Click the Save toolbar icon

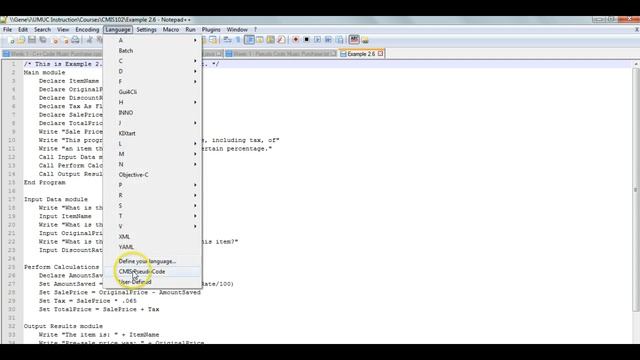click(32, 40)
